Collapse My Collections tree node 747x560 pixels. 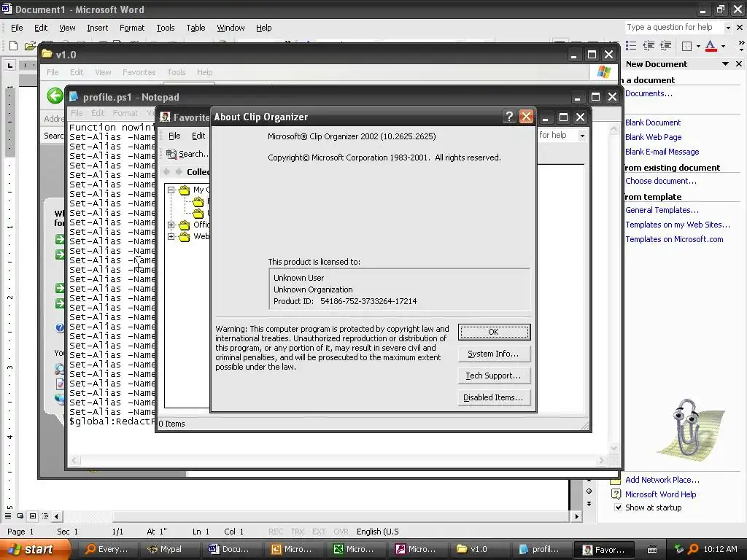pos(171,190)
